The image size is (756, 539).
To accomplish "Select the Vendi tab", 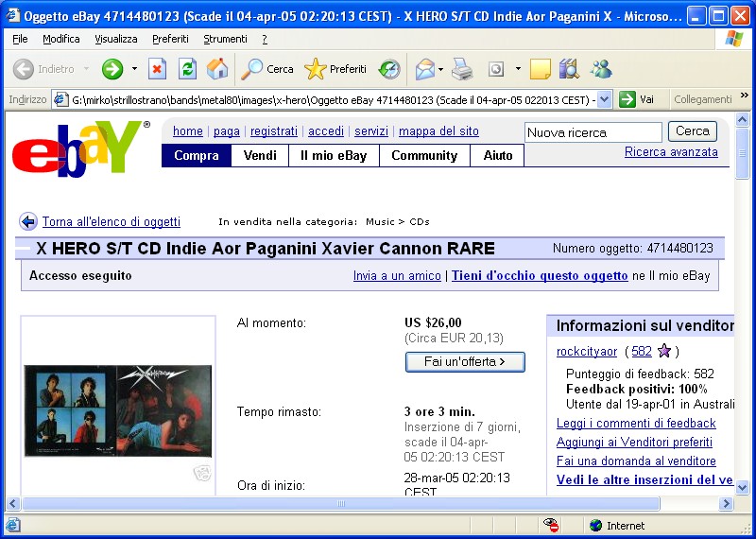I will (260, 155).
